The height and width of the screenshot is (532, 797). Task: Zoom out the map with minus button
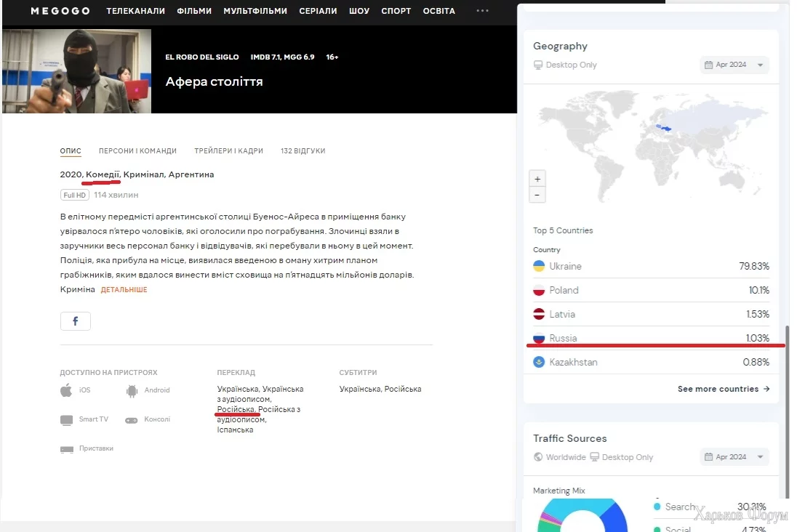click(537, 195)
